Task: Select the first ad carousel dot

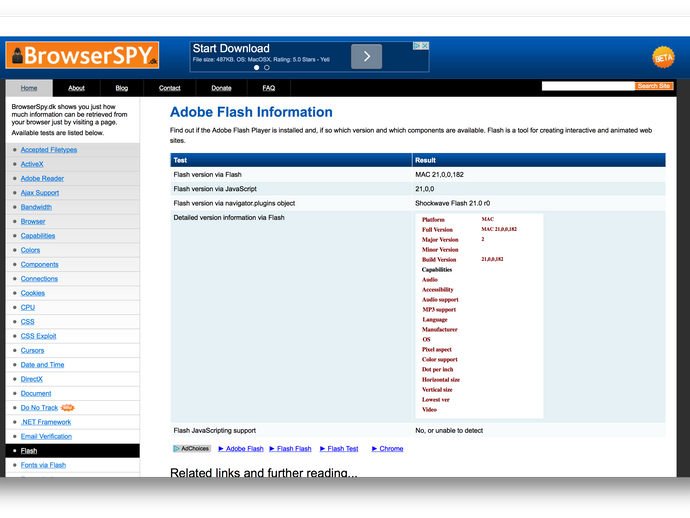Action: [x=257, y=68]
